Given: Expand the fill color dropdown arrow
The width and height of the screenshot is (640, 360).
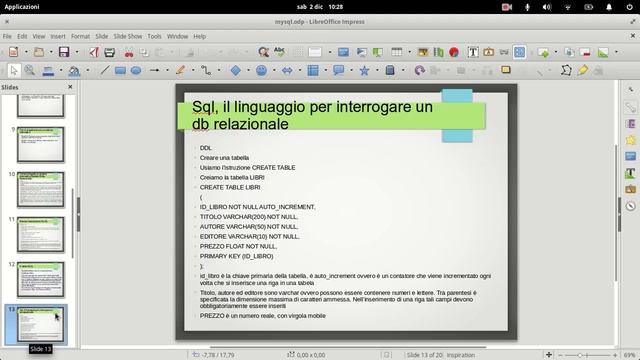Looking at the screenshot, I should 87,70.
